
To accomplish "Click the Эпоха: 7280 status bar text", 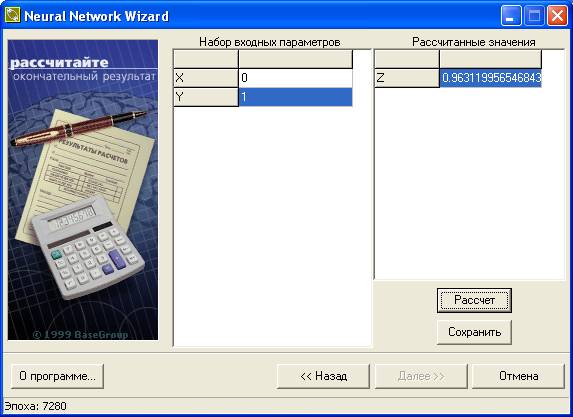I will point(35,406).
